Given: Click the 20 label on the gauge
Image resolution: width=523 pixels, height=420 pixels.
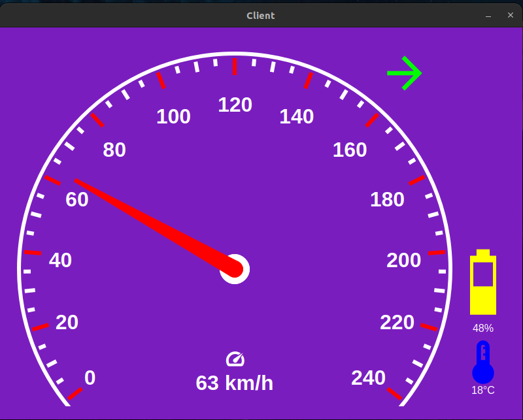Looking at the screenshot, I should 67,322.
